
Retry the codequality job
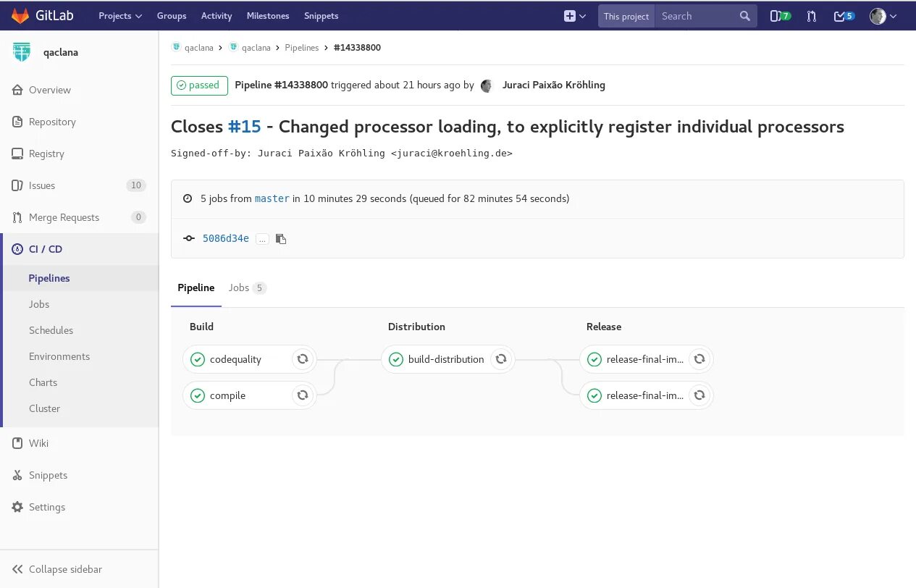click(303, 359)
